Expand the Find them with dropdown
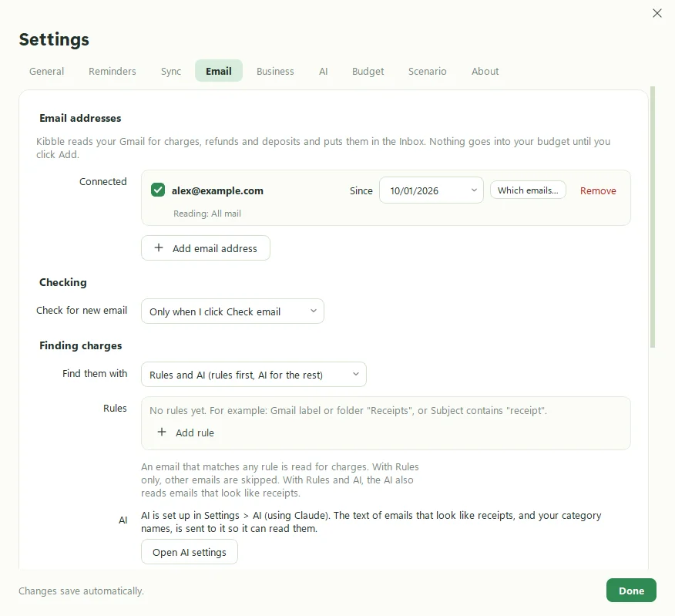 pos(254,375)
